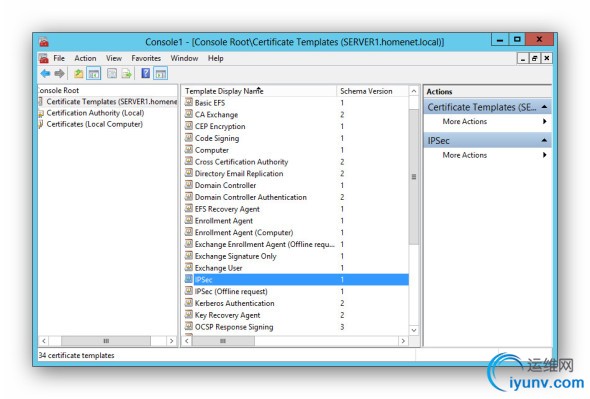Click the Exchange Signature Only template icon

coord(189,256)
